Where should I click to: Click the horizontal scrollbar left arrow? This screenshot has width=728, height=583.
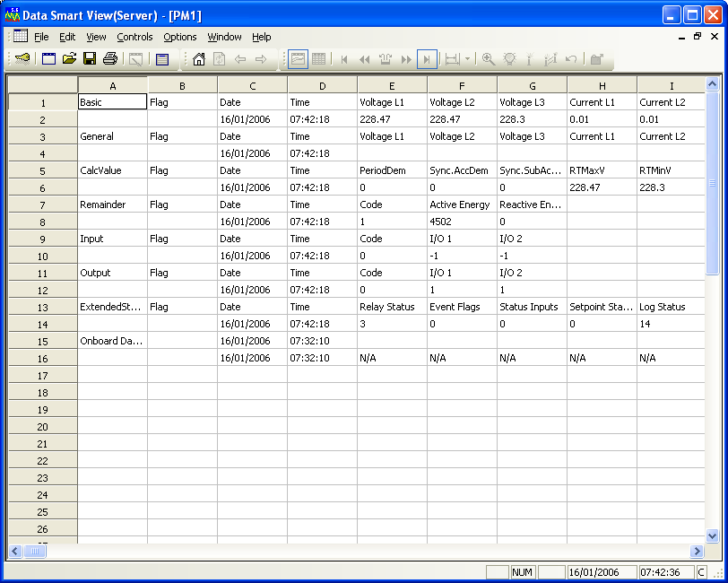tap(15, 552)
